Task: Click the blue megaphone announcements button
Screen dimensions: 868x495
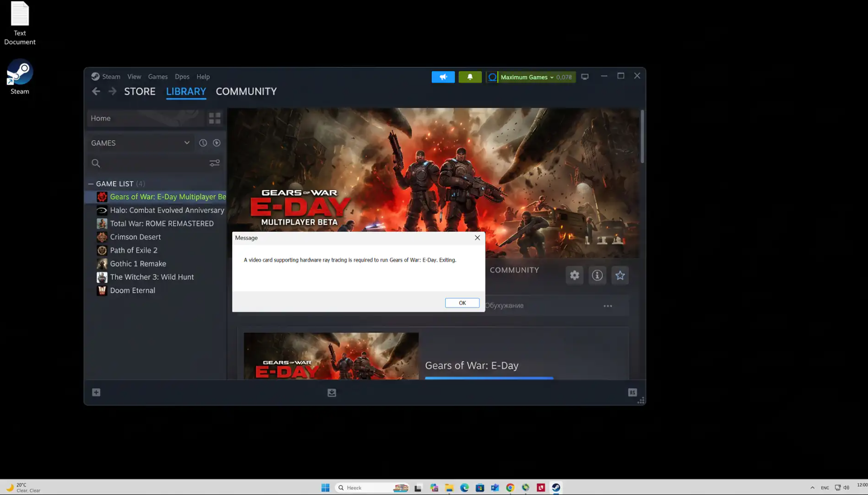Action: point(443,77)
